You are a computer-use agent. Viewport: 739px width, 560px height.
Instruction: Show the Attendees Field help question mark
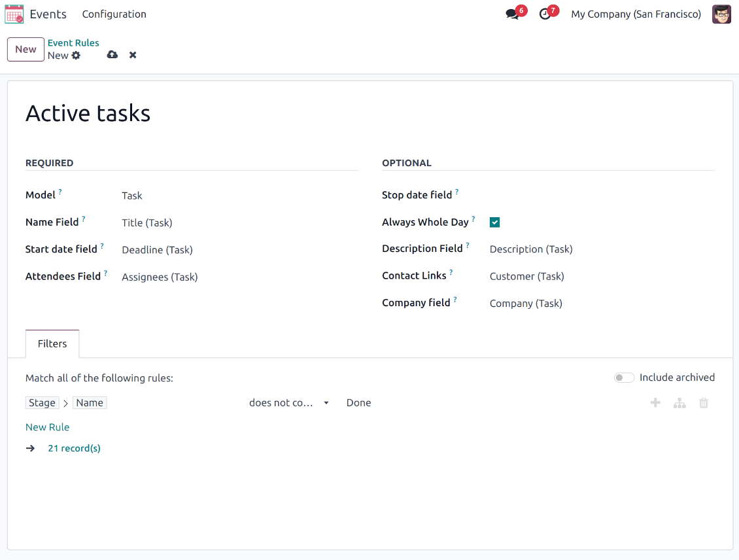[105, 273]
